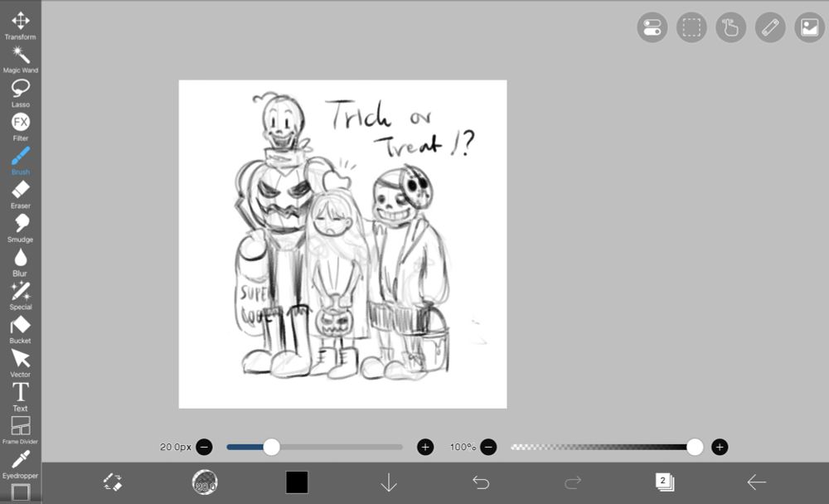Decrease brush thickness with minus button
Screen dimensions: 829x504
pyautogui.click(x=204, y=447)
